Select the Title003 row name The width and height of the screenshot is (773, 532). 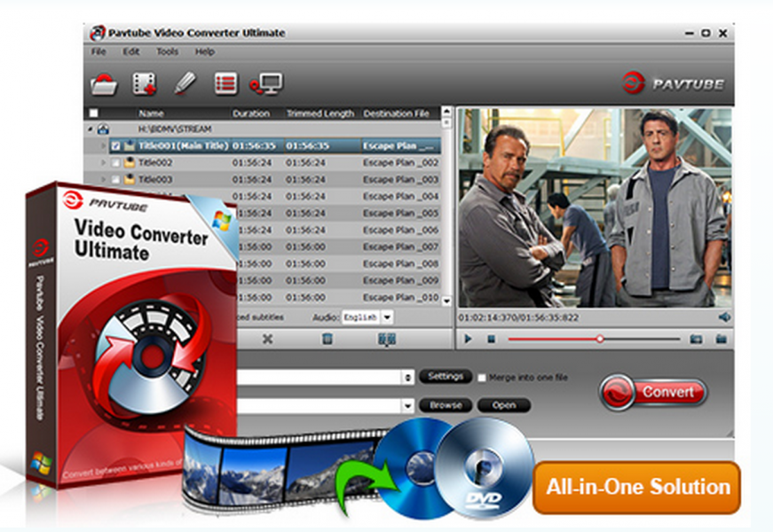tap(155, 179)
